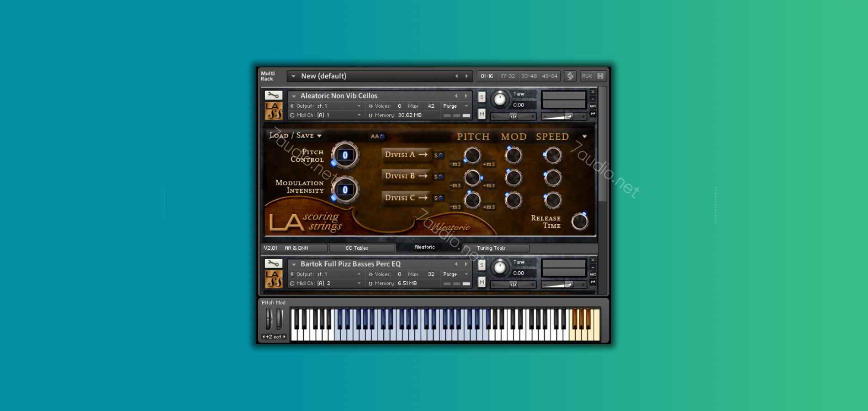The height and width of the screenshot is (411, 868).
Task: Click the Pitch Control knob
Action: (345, 155)
